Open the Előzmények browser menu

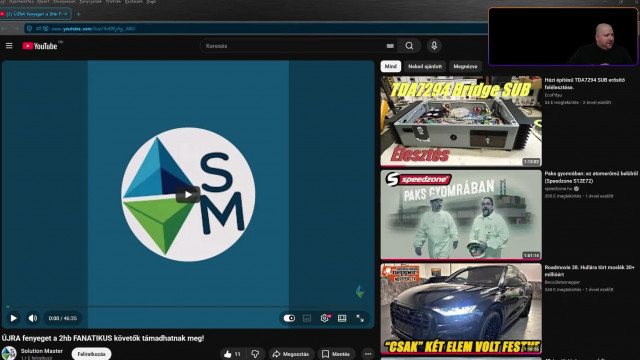[x=64, y=2]
